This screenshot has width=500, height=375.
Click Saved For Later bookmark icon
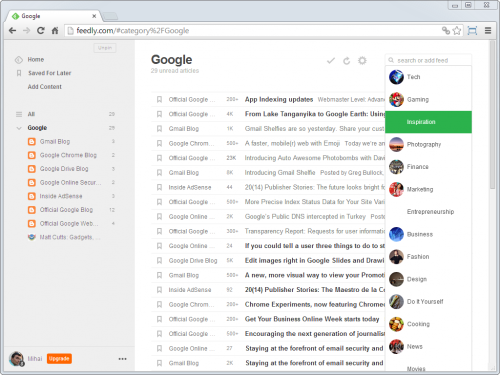pyautogui.click(x=19, y=73)
